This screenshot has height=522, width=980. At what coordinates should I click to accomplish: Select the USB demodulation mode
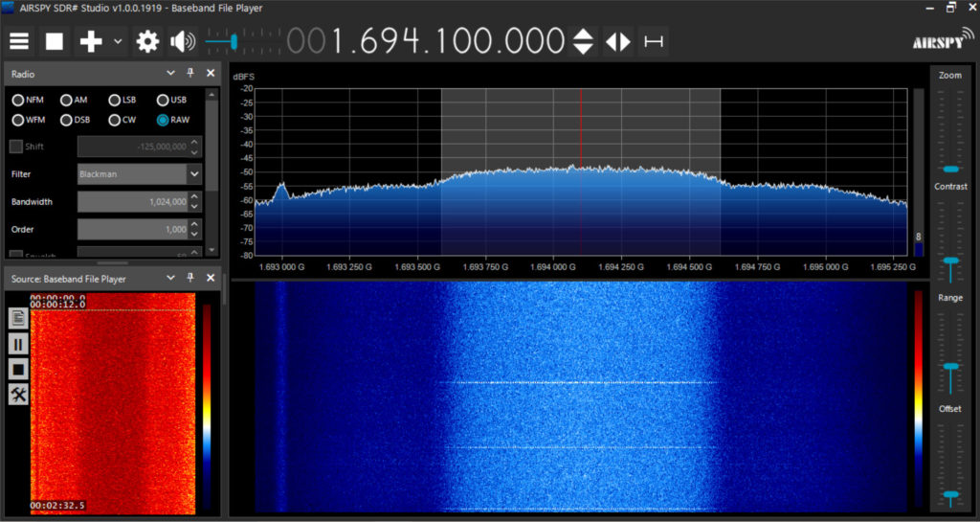pos(164,101)
